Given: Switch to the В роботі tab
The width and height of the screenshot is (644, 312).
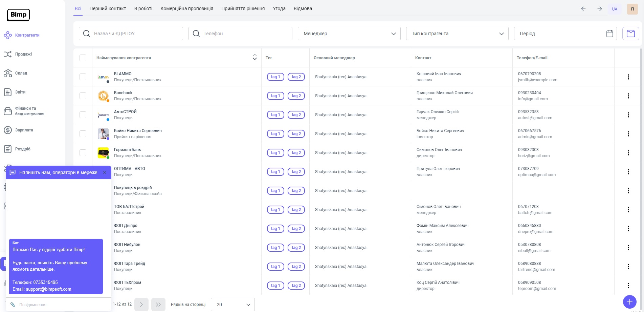Looking at the screenshot, I should (x=143, y=8).
